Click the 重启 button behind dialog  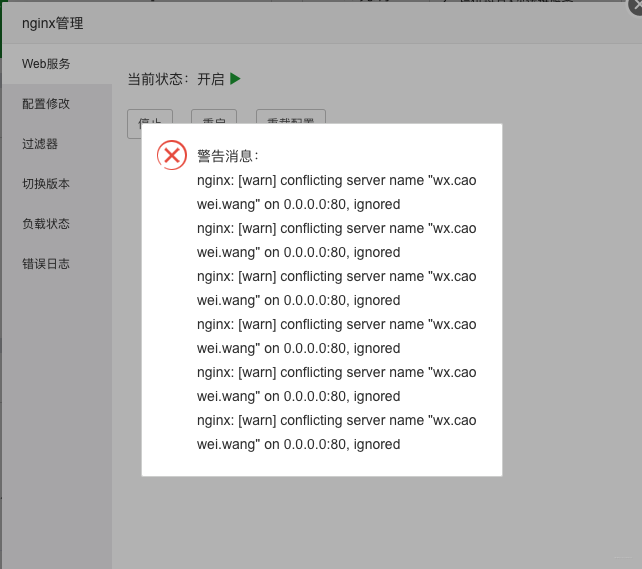(214, 117)
